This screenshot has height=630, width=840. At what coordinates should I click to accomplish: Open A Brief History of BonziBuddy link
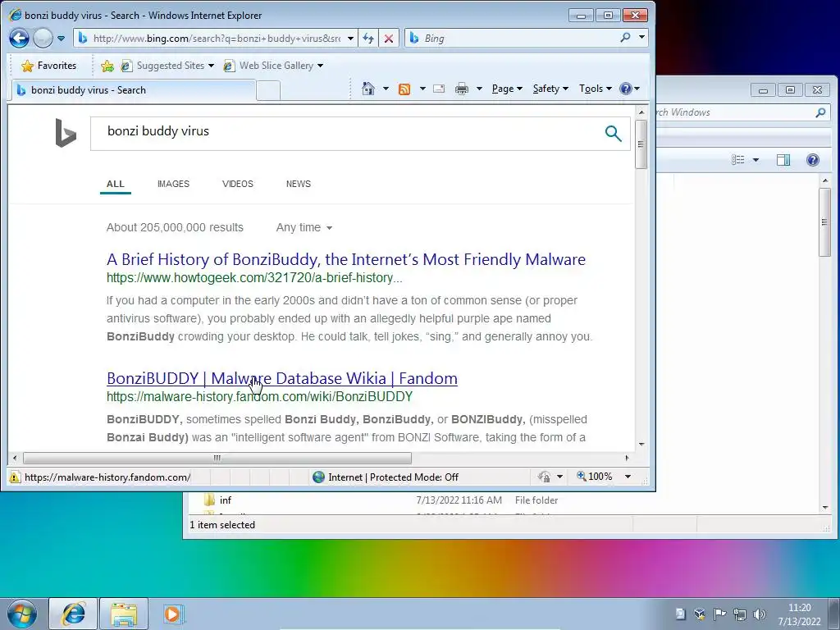(x=346, y=259)
